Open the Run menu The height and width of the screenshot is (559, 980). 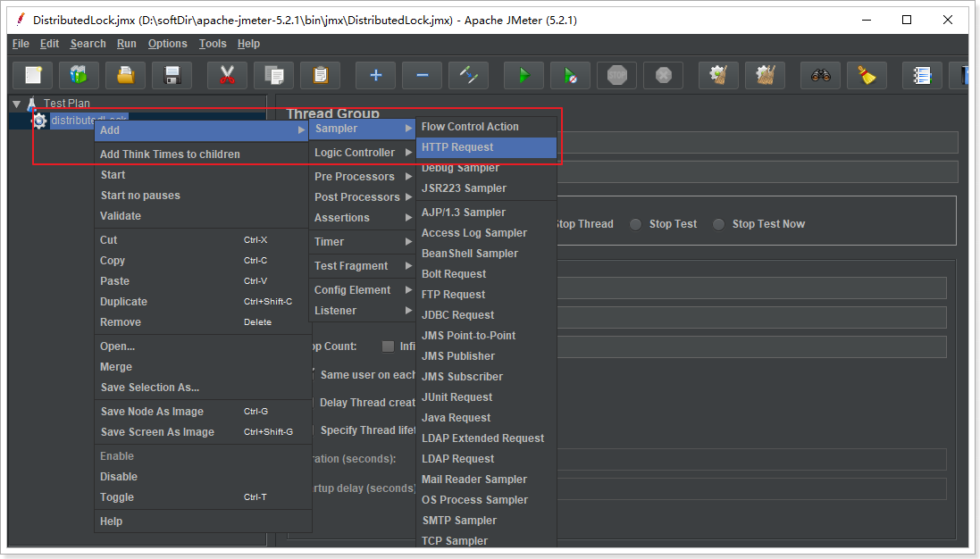(126, 44)
